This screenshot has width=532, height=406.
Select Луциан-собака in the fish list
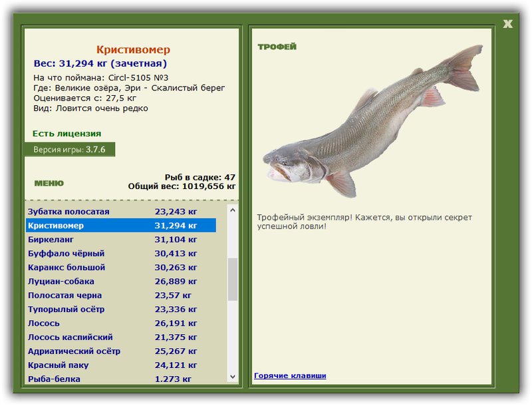click(121, 281)
